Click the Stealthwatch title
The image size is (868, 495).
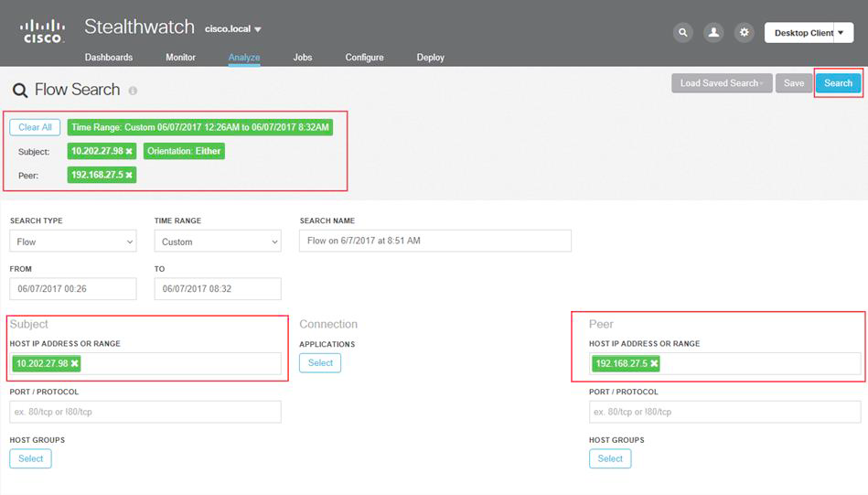140,27
